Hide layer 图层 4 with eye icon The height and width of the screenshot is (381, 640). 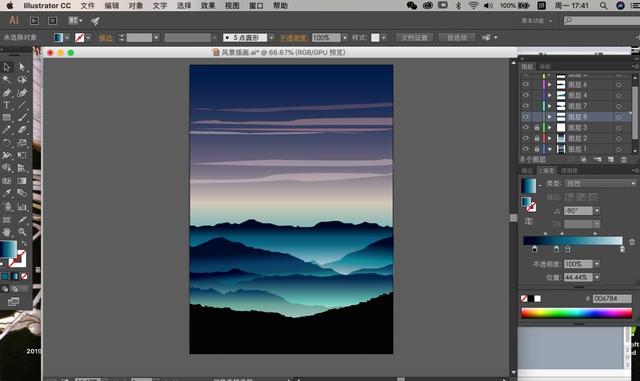point(525,95)
